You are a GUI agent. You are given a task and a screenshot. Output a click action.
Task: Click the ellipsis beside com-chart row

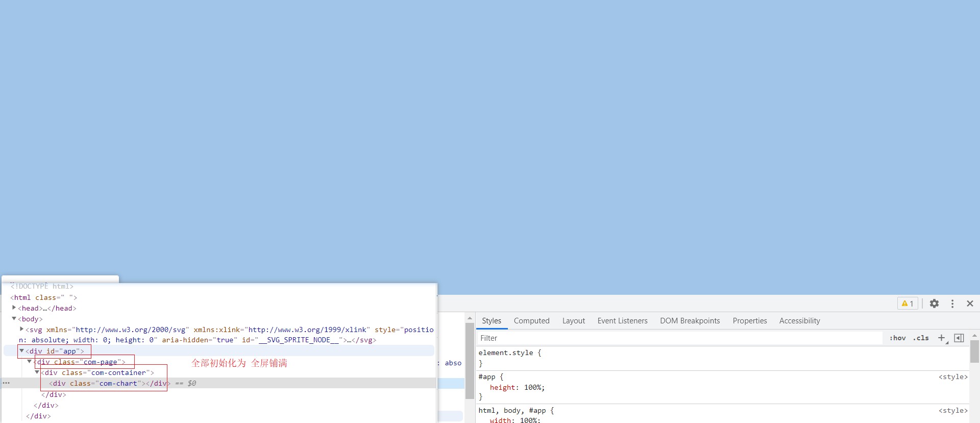[x=6, y=383]
